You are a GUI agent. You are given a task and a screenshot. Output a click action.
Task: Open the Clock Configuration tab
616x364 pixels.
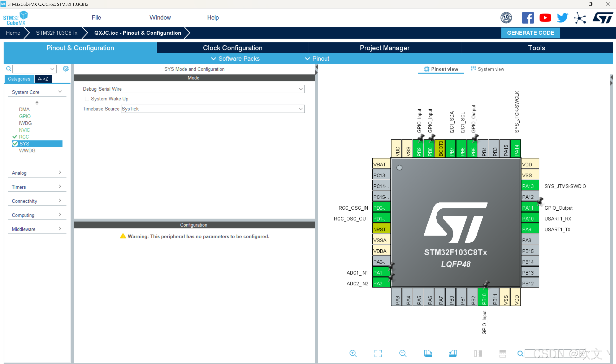point(233,48)
